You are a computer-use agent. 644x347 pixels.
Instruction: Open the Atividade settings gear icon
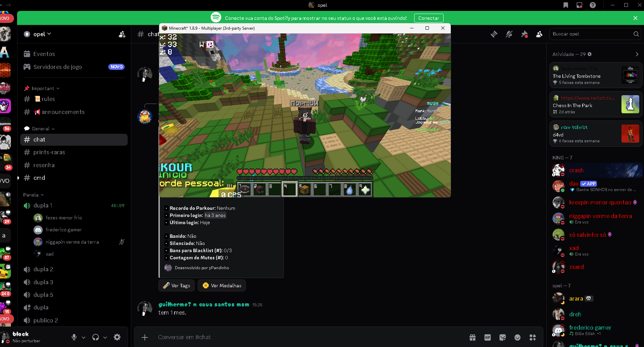click(590, 54)
